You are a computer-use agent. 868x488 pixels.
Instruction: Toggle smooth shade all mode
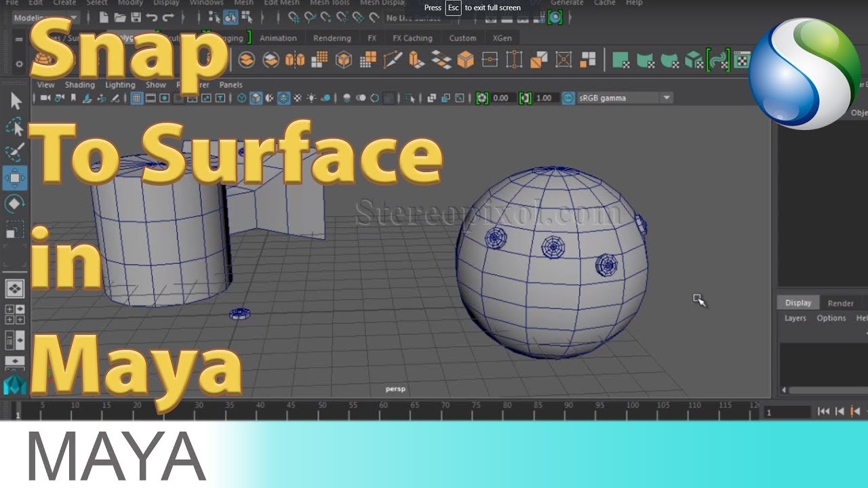pos(256,98)
